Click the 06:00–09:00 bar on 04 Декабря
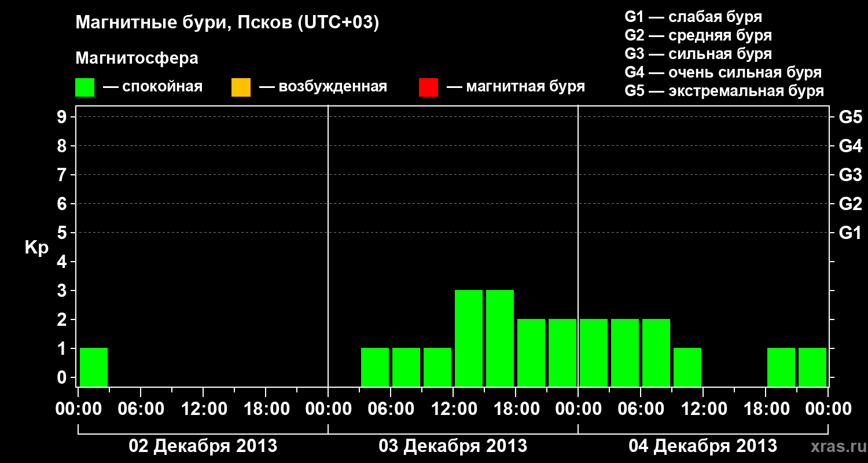868x463 pixels. point(656,352)
